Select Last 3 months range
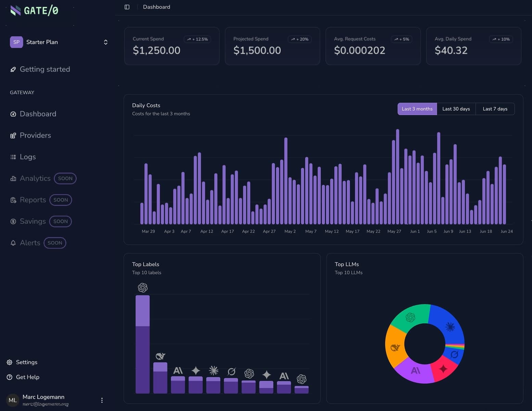Image resolution: width=532 pixels, height=411 pixels. click(x=417, y=109)
